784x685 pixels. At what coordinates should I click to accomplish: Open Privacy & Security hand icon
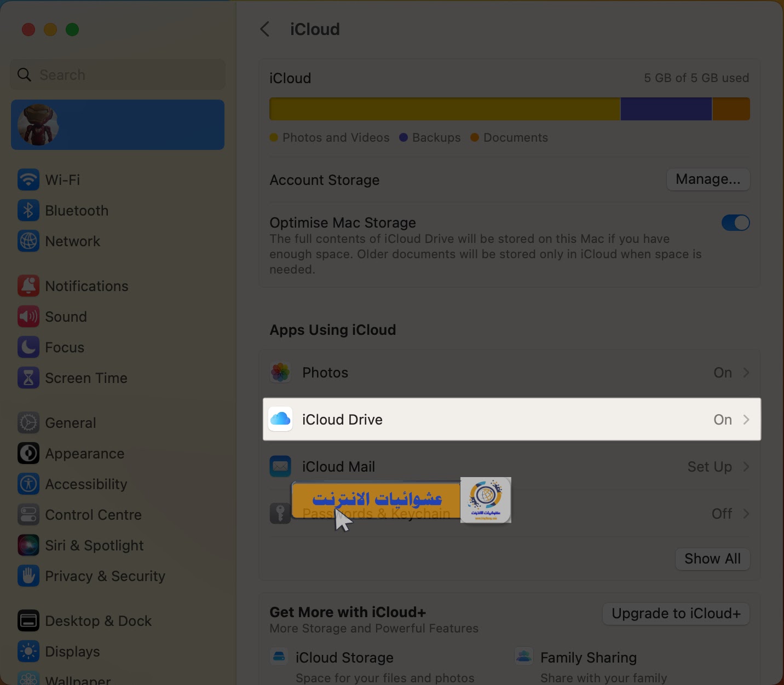(x=28, y=576)
